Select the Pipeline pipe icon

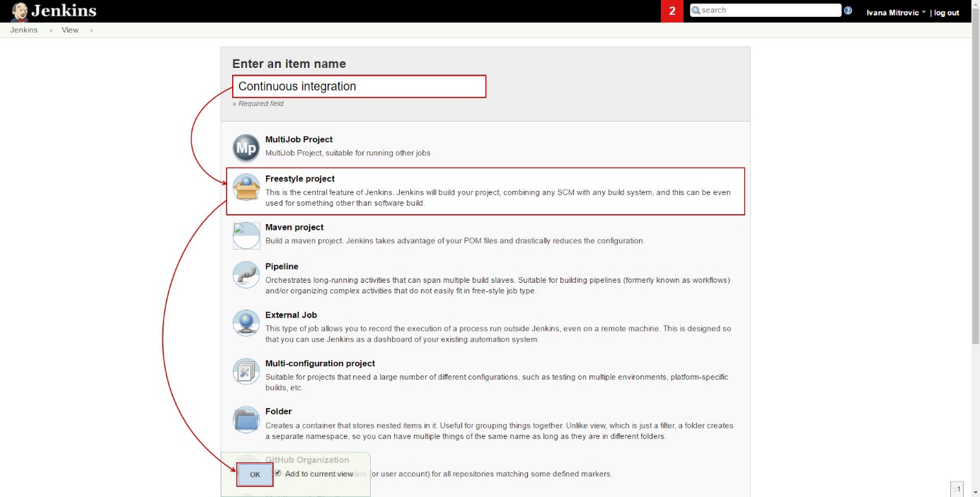246,275
